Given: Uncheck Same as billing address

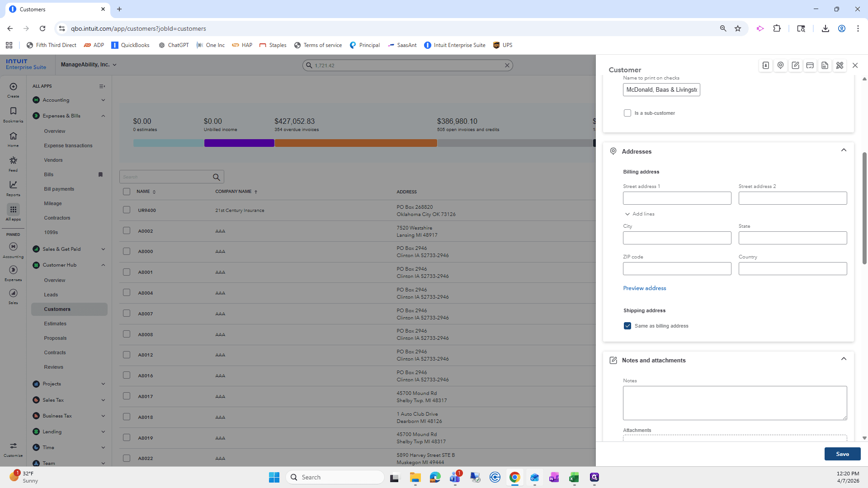Looking at the screenshot, I should point(627,326).
